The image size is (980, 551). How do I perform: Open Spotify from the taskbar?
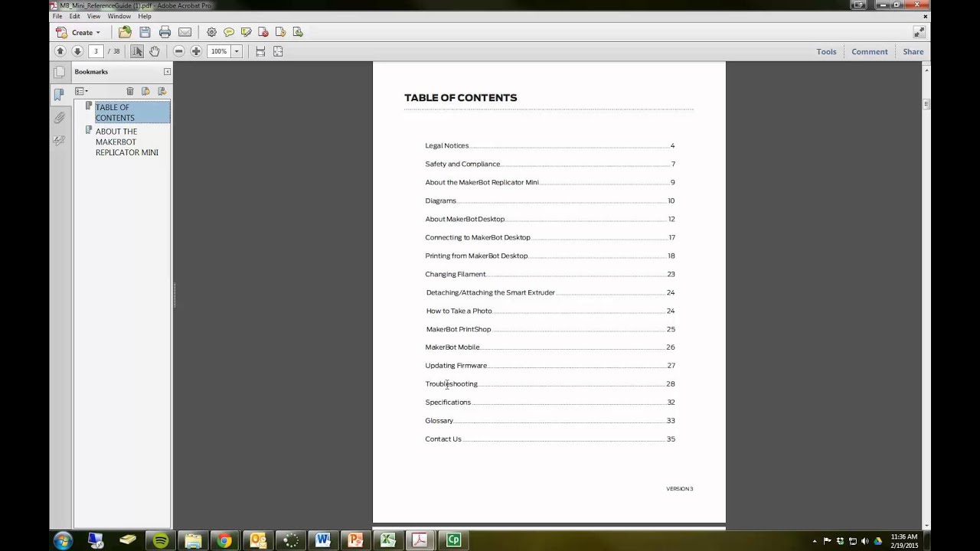coord(160,540)
